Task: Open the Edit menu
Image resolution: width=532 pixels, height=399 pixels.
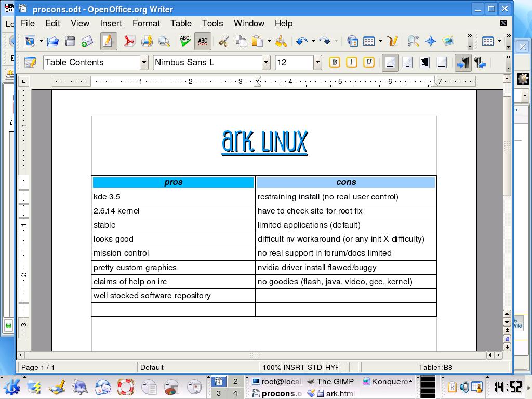Action: click(52, 23)
